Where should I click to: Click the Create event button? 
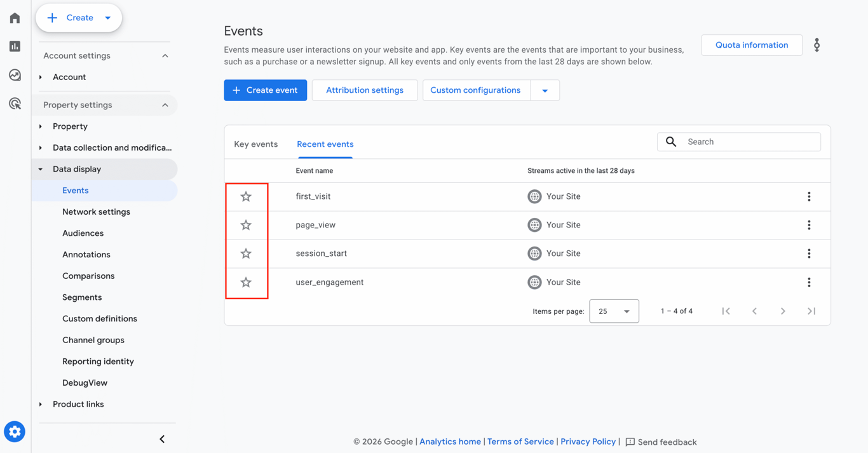click(265, 90)
